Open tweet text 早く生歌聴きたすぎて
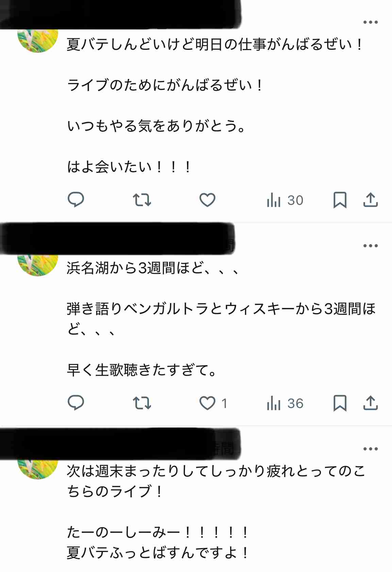Viewport: 392px width, 572px height. [x=142, y=370]
